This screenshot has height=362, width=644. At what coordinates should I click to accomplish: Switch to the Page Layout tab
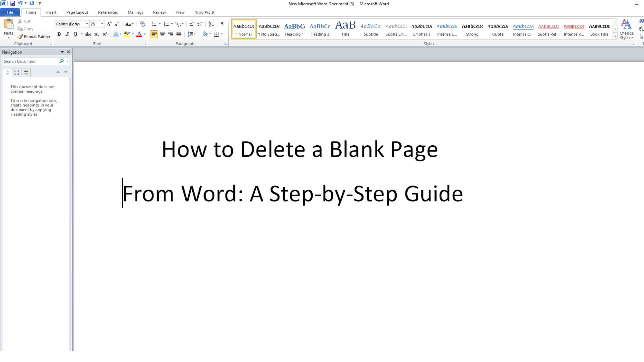point(77,12)
